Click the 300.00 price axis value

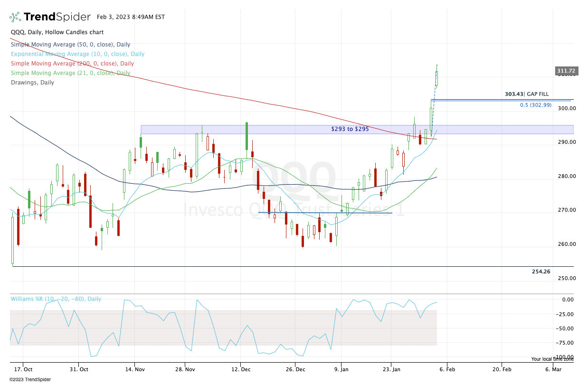[x=566, y=108]
